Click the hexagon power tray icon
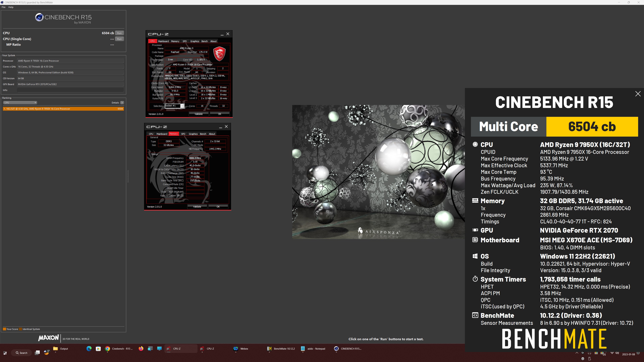 tap(583, 359)
